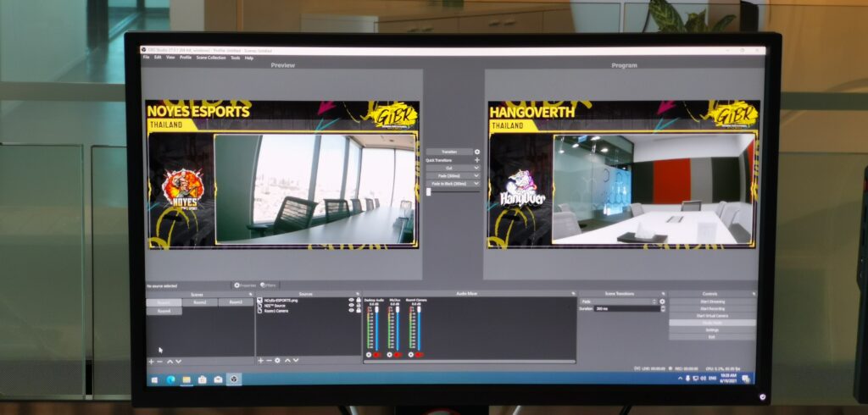This screenshot has height=415, width=868.
Task: Open Settings from Controls panel
Action: tap(712, 329)
